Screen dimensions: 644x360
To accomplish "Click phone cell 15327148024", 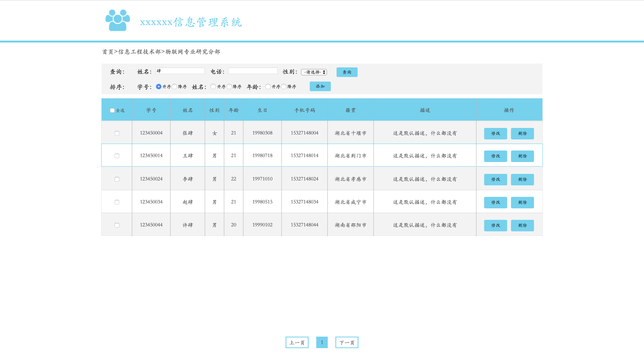I will click(x=305, y=179).
